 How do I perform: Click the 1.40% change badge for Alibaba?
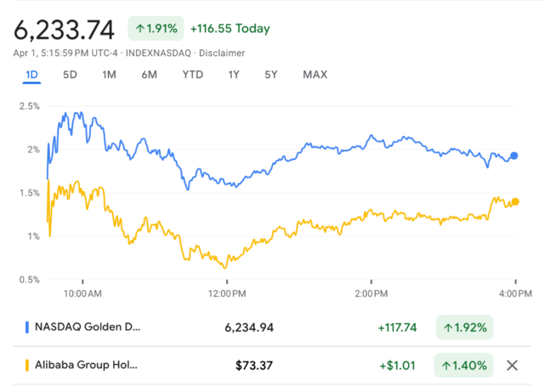(464, 366)
